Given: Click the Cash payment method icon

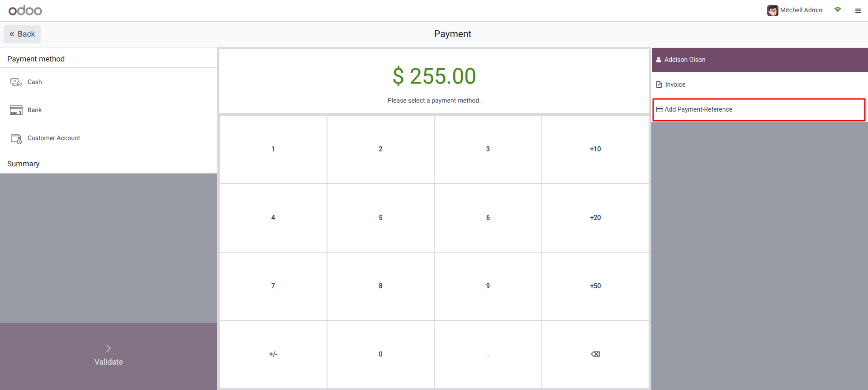Looking at the screenshot, I should 16,82.
